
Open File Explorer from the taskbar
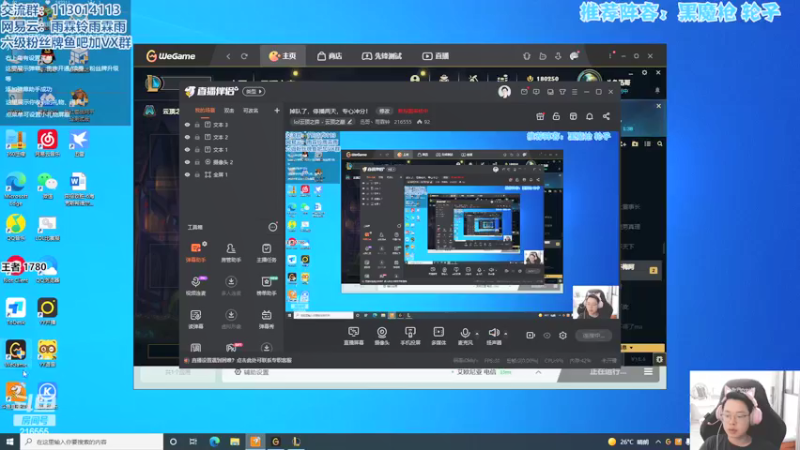tap(235, 441)
